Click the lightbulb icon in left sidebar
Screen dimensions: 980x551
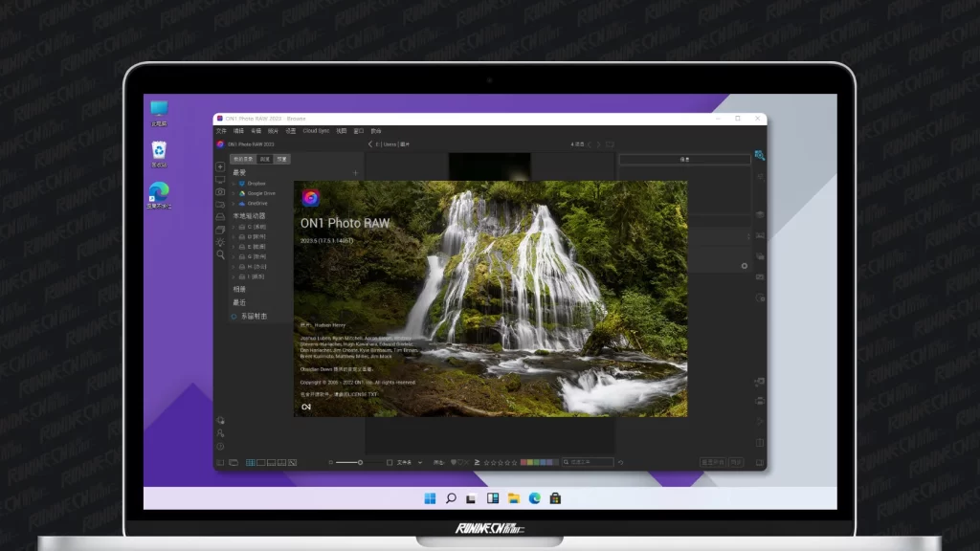tap(220, 242)
